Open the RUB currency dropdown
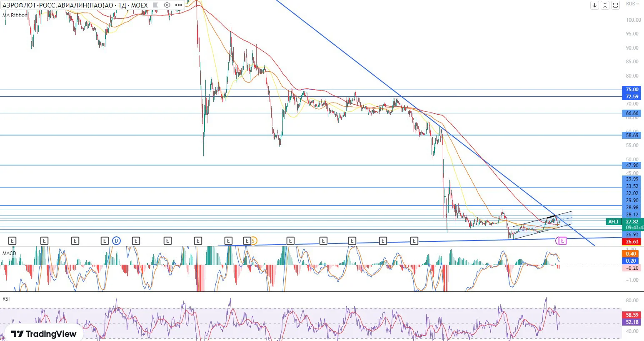This screenshot has height=341, width=644. pyautogui.click(x=632, y=4)
